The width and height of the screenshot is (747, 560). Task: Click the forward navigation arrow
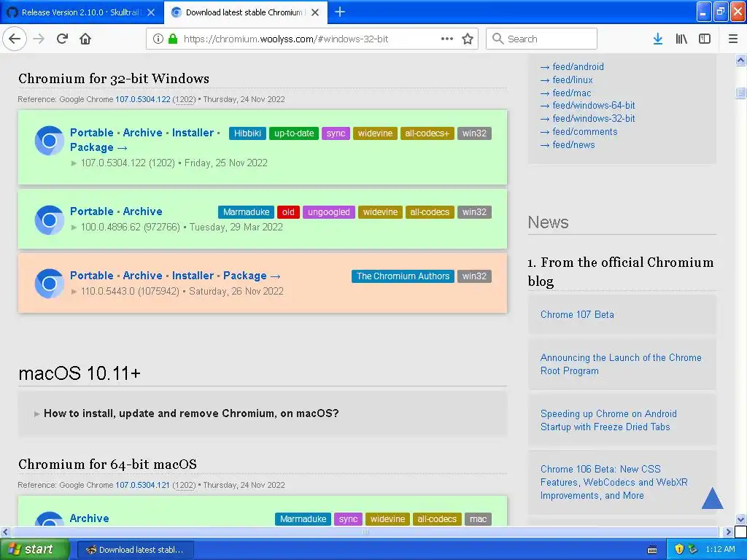click(39, 39)
